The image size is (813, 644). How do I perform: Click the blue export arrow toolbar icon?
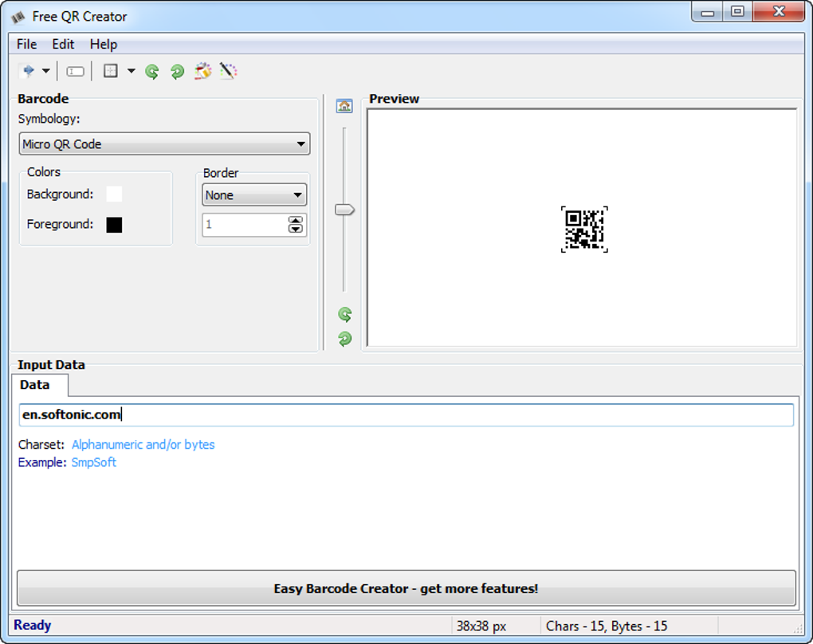(x=27, y=71)
